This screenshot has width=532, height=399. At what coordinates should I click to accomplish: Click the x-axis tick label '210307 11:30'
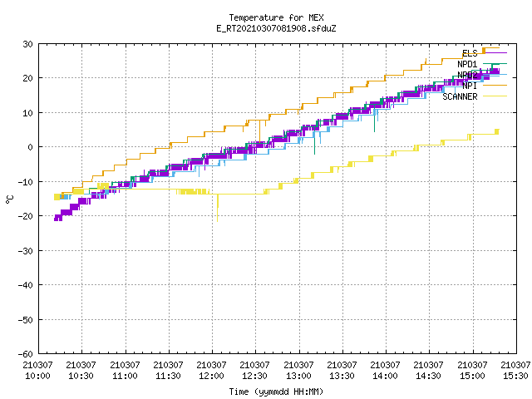[x=168, y=370]
